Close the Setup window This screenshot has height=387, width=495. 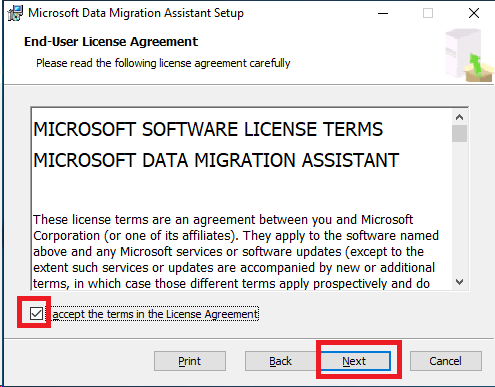pos(474,13)
